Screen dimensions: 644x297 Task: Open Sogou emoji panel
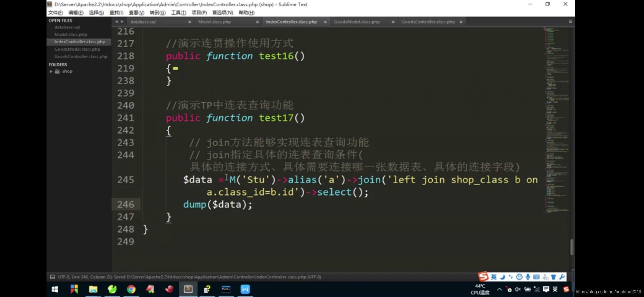click(x=519, y=277)
